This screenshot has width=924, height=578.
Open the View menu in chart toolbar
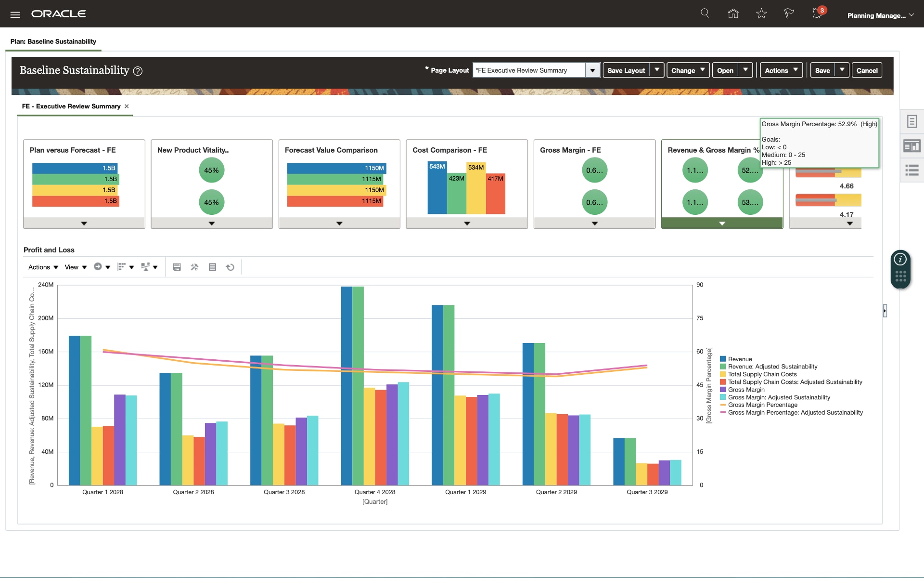(x=76, y=267)
